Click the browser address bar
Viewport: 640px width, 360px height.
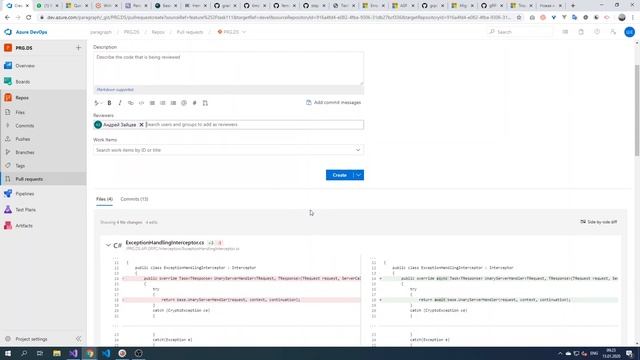[x=278, y=18]
